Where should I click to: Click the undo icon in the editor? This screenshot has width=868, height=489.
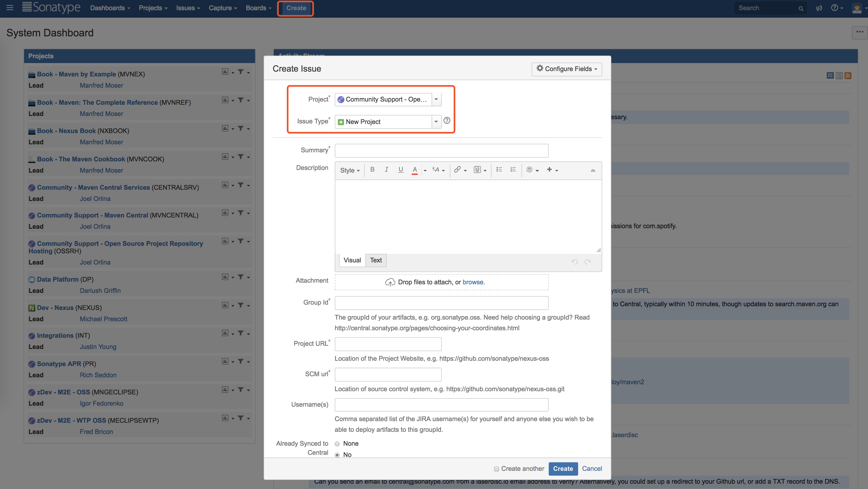tap(575, 262)
